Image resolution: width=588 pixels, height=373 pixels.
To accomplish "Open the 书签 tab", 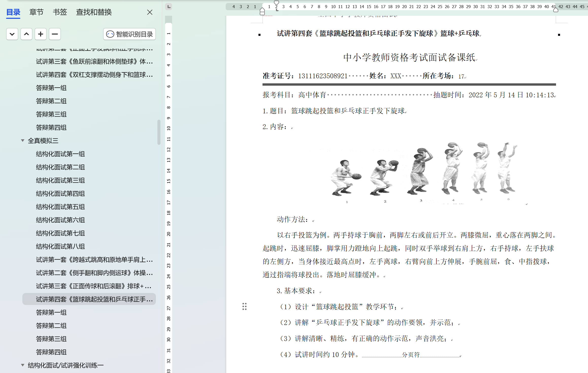I will [60, 12].
